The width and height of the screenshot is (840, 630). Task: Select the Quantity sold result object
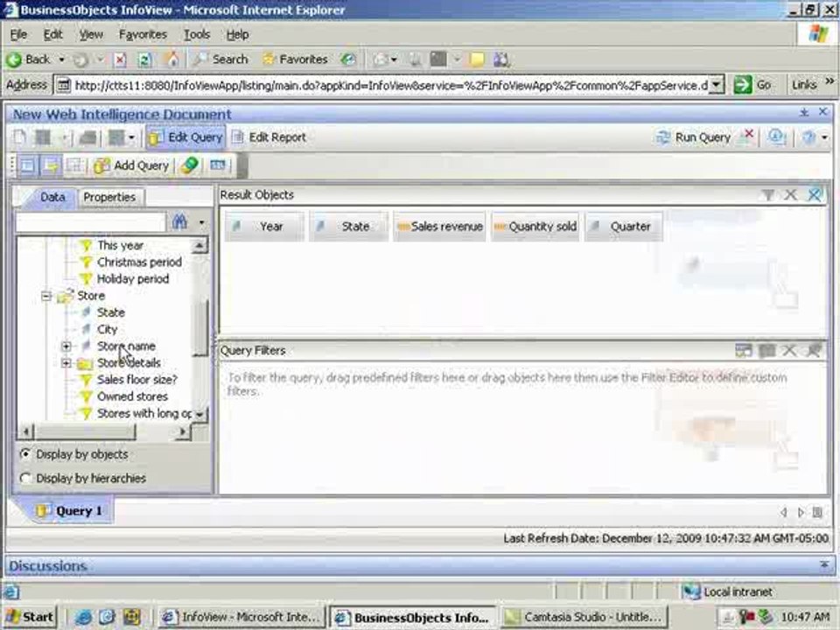click(535, 227)
